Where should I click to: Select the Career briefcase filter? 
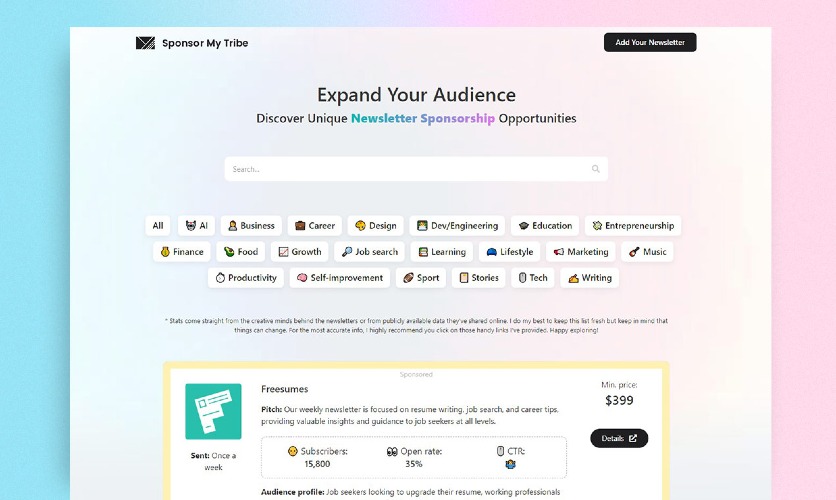click(x=315, y=225)
